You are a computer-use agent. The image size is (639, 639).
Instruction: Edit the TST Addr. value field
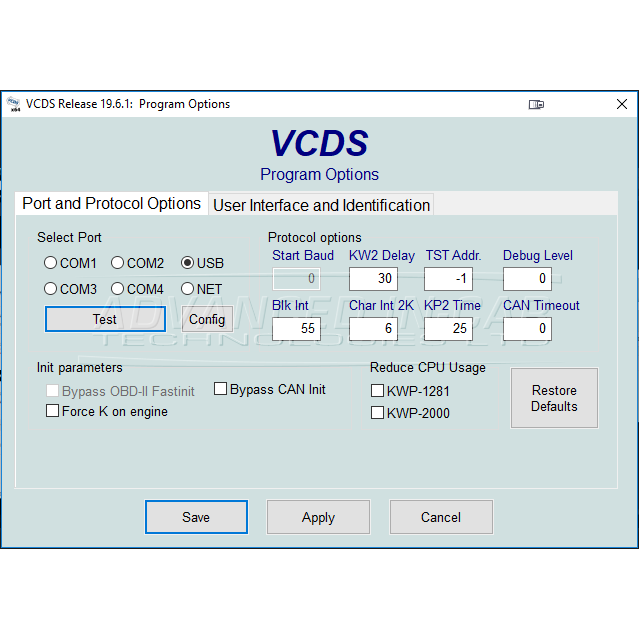pos(448,279)
